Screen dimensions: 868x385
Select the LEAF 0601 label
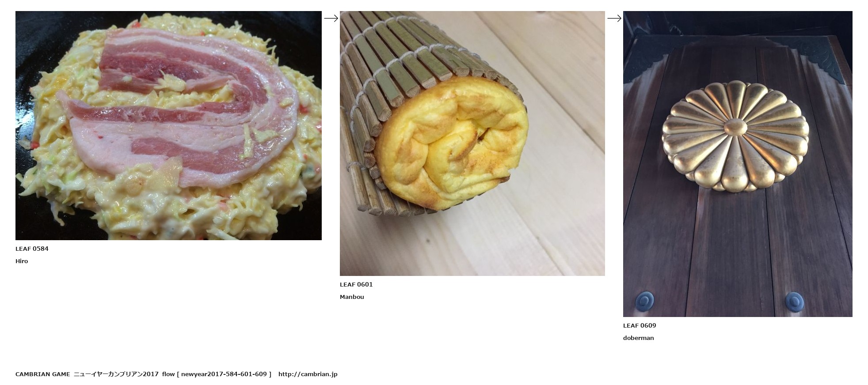[x=356, y=284]
